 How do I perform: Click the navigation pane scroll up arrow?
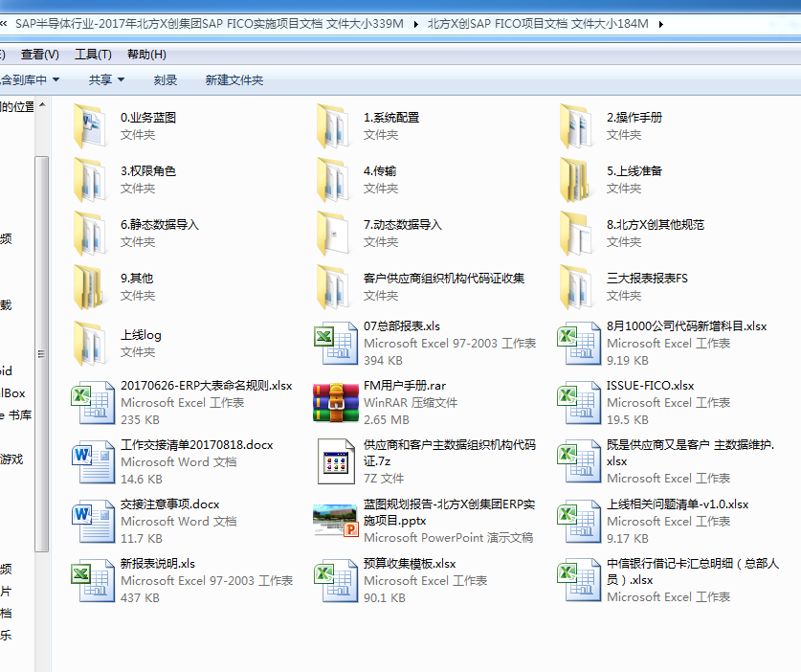(x=42, y=104)
